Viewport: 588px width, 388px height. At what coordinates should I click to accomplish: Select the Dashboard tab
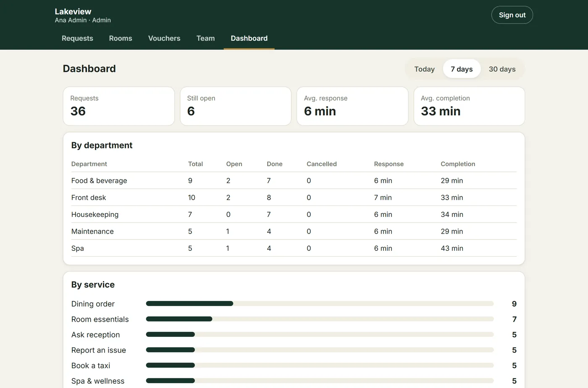249,38
